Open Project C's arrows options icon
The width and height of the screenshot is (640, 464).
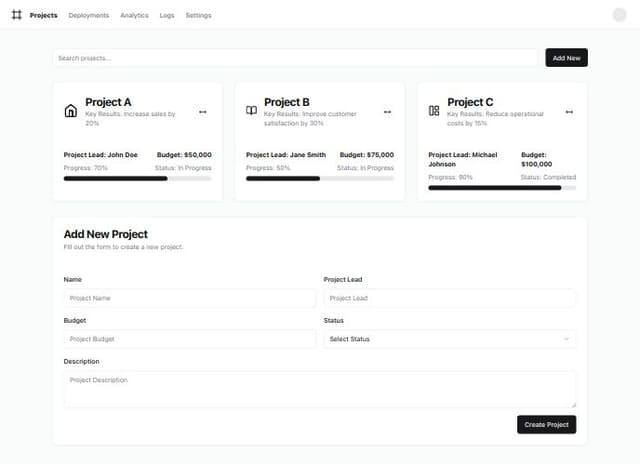pyautogui.click(x=569, y=112)
